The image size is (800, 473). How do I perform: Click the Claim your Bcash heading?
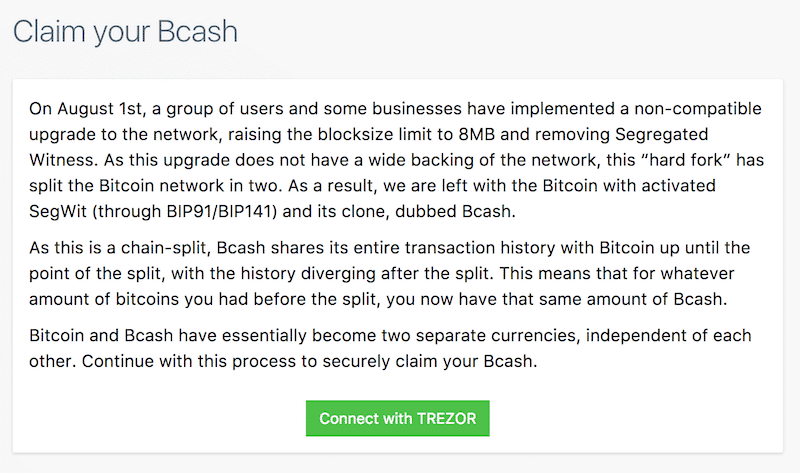point(126,32)
